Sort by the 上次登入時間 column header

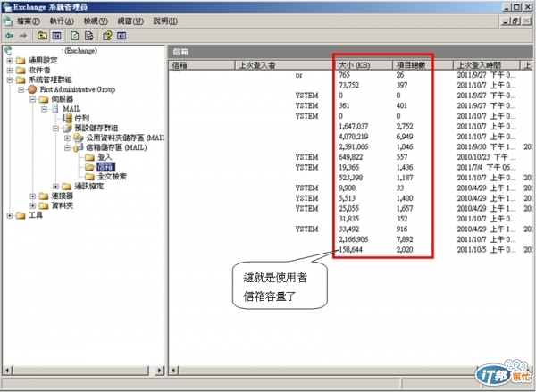pyautogui.click(x=486, y=65)
